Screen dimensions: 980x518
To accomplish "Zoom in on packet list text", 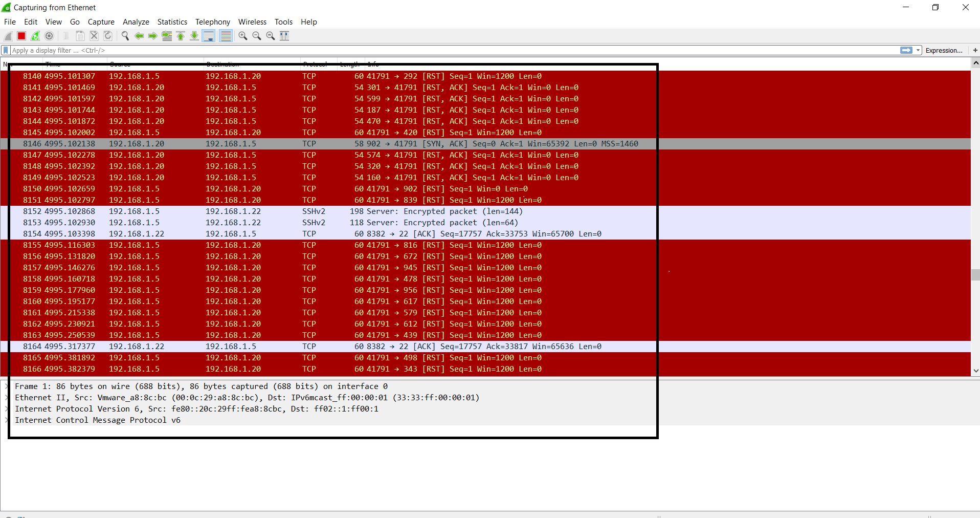I will [x=242, y=36].
